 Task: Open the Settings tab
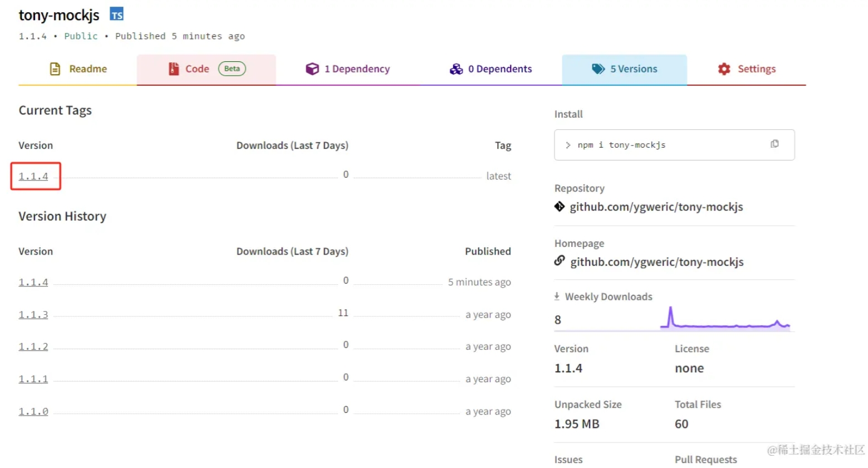tap(747, 70)
